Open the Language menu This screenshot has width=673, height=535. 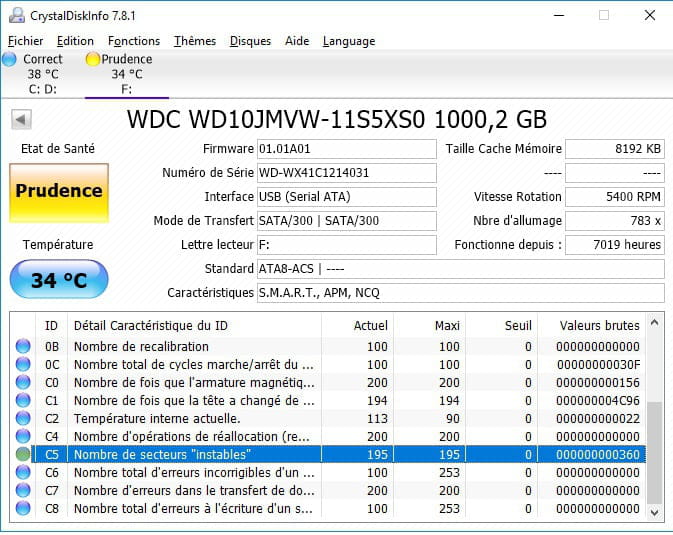(x=349, y=41)
